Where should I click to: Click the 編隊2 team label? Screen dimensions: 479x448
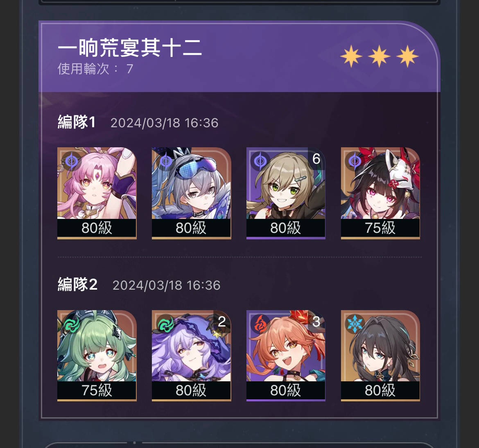pyautogui.click(x=78, y=285)
